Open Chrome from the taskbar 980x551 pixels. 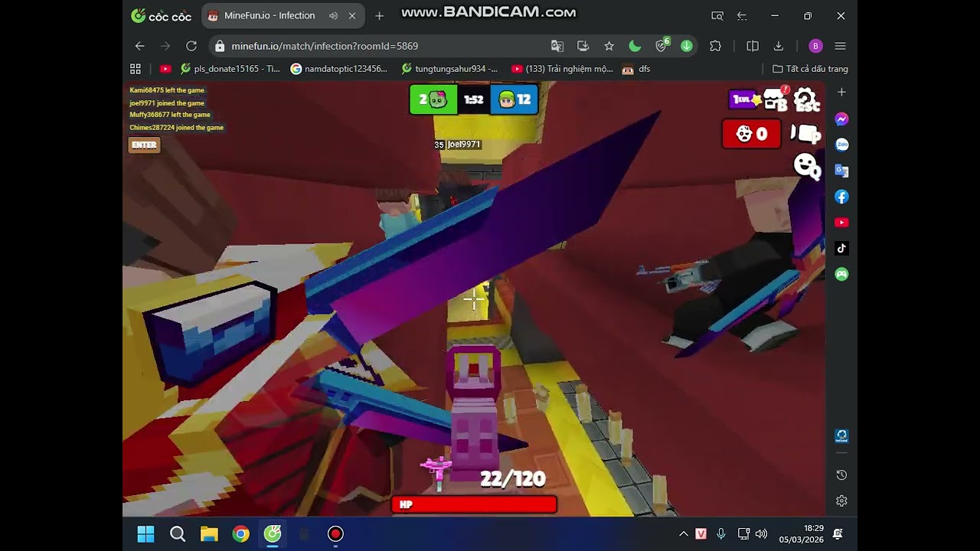click(241, 534)
